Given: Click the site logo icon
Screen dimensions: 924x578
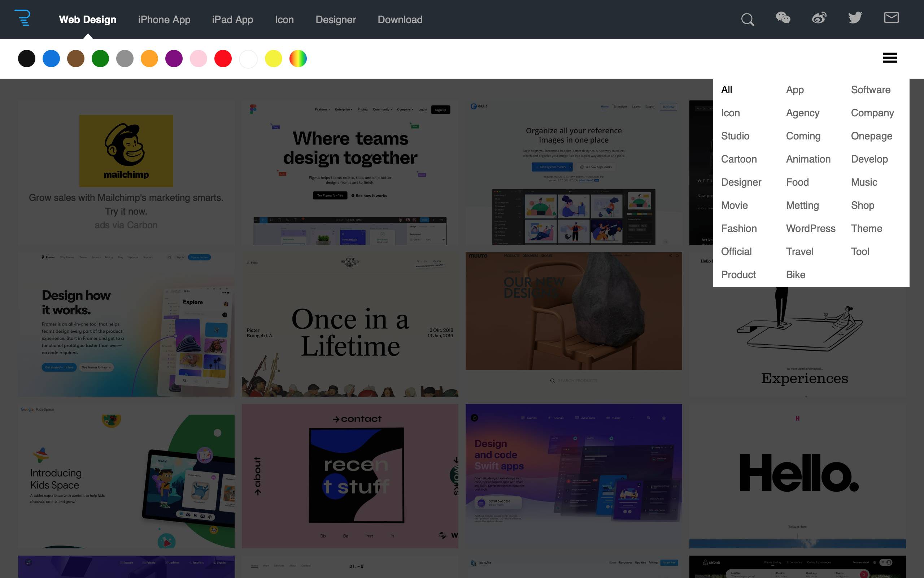Looking at the screenshot, I should [x=22, y=18].
